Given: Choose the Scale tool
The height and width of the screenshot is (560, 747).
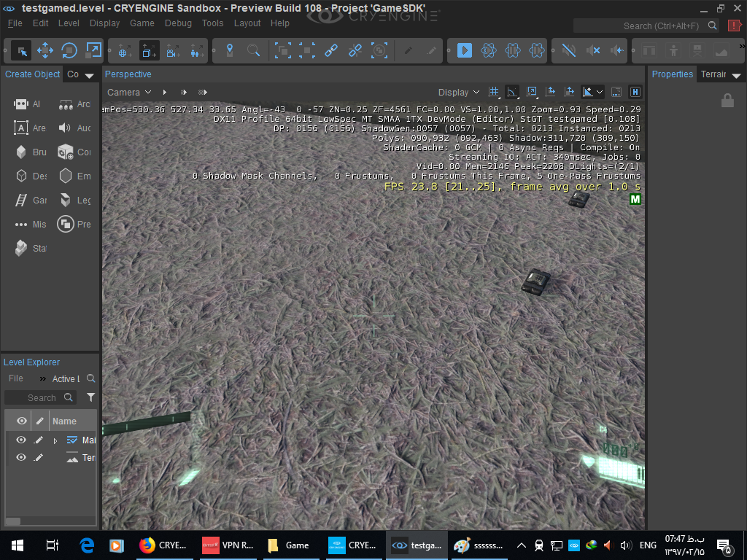Looking at the screenshot, I should (x=93, y=50).
